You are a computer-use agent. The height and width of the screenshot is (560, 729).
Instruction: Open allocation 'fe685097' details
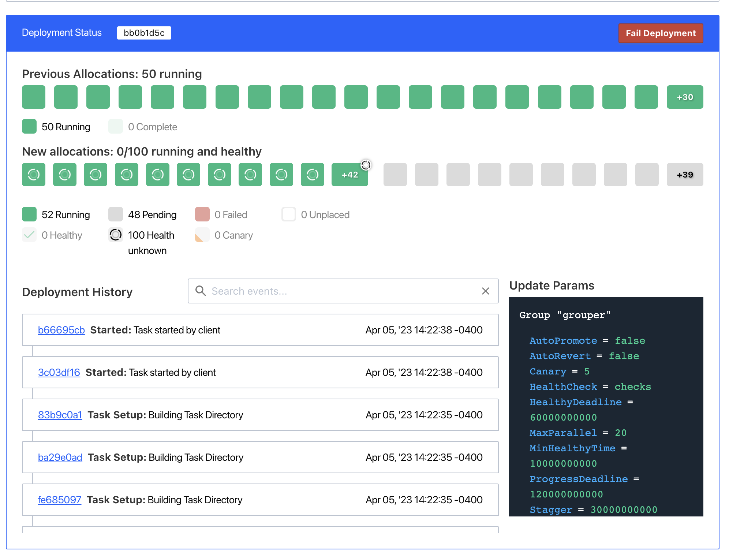pos(60,500)
